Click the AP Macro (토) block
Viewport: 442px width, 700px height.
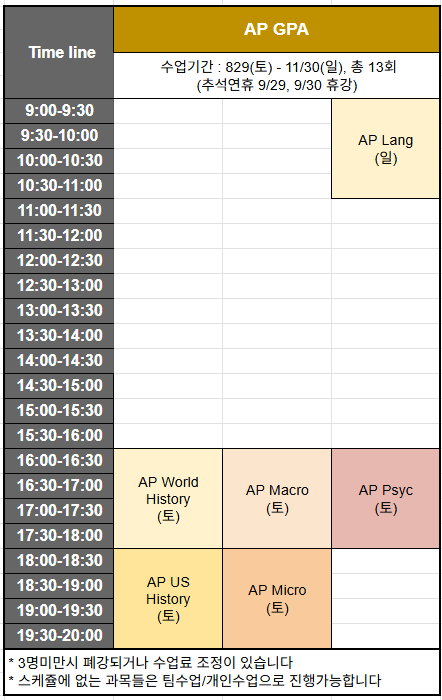click(277, 499)
